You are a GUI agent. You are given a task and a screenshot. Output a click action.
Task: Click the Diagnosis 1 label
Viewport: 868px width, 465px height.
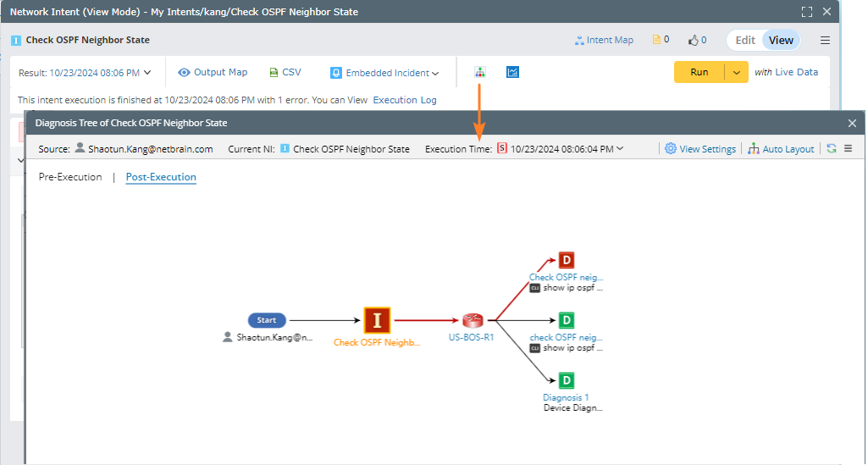coord(566,397)
